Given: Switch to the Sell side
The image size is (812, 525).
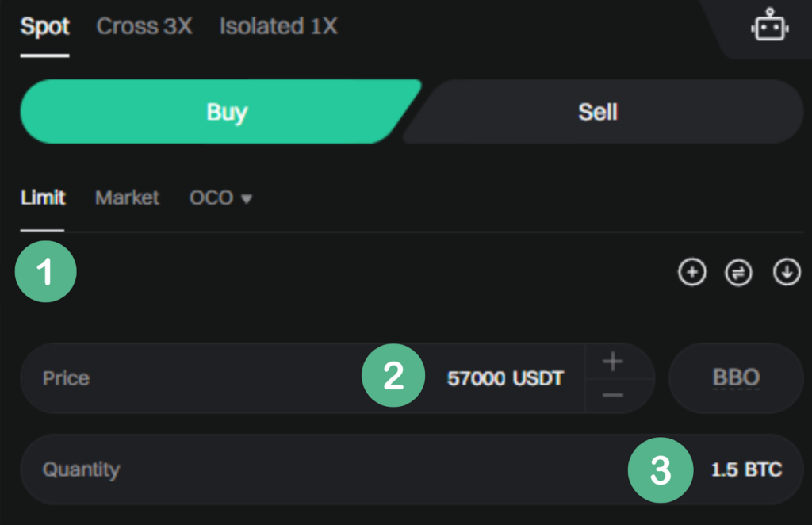Looking at the screenshot, I should [x=597, y=112].
